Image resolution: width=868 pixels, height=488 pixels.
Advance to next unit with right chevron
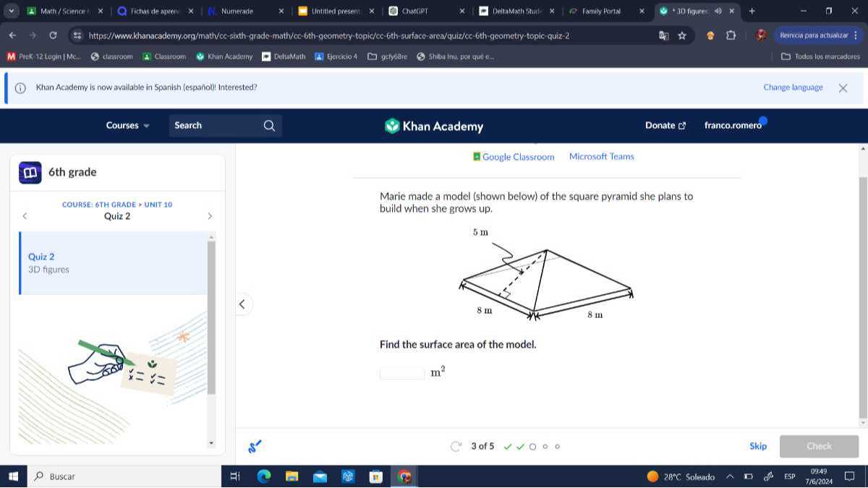(210, 215)
